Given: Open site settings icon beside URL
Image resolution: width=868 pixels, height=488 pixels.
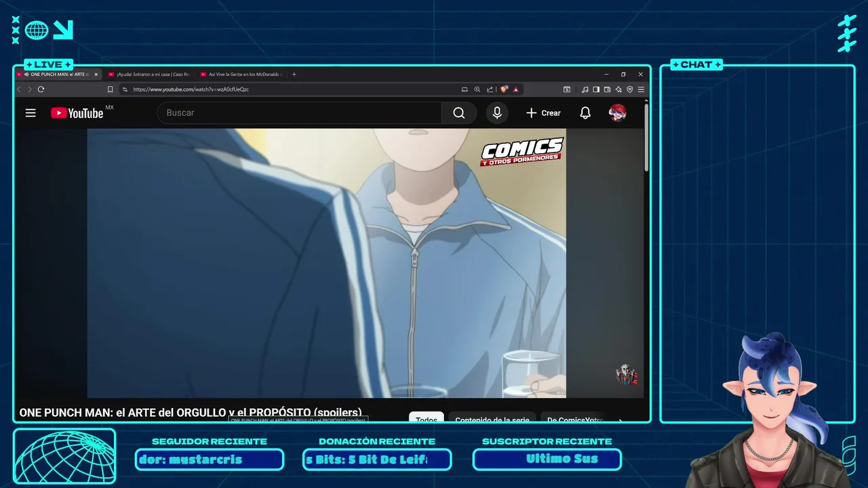Looking at the screenshot, I should pos(125,89).
